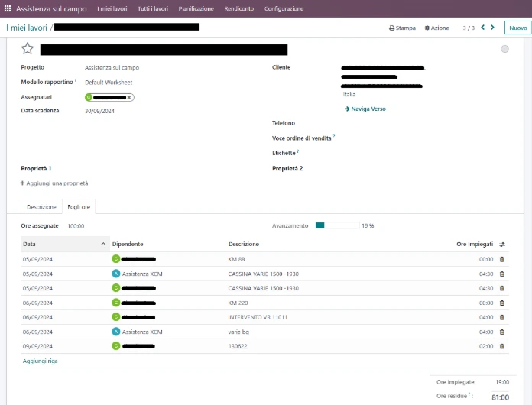Follow the Naviga Verso link
Image resolution: width=532 pixels, height=405 pixels.
tap(365, 109)
